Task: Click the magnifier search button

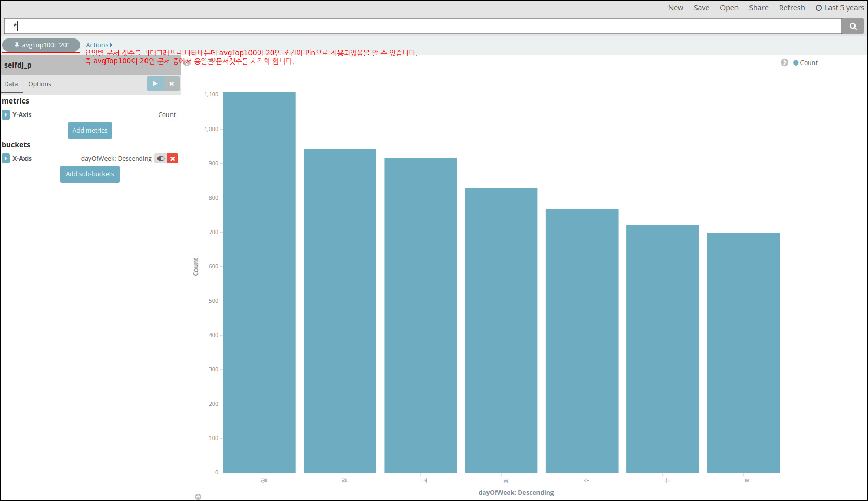Action: coord(853,26)
